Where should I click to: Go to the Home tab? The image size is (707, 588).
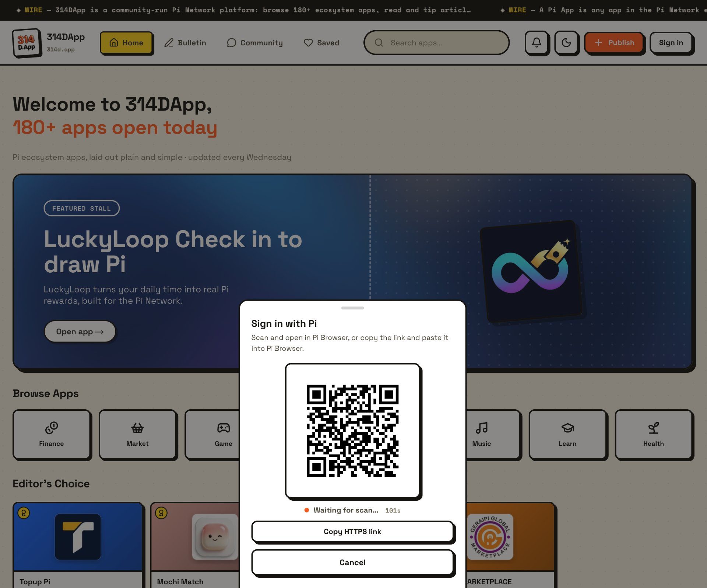pos(126,43)
